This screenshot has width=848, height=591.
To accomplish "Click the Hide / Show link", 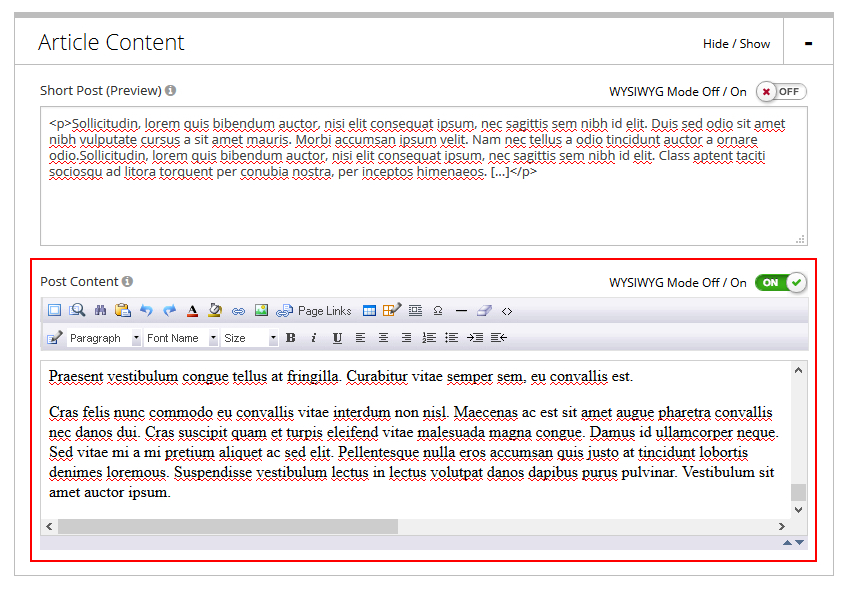I will coord(736,43).
